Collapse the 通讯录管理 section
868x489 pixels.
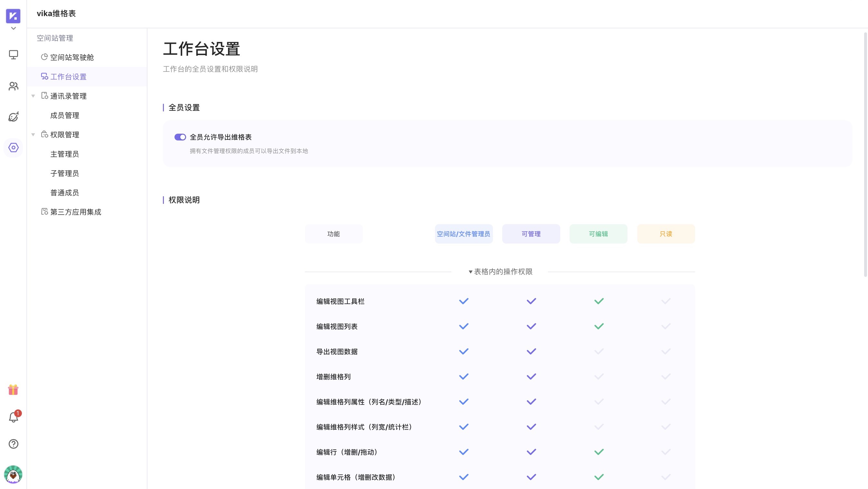[33, 96]
